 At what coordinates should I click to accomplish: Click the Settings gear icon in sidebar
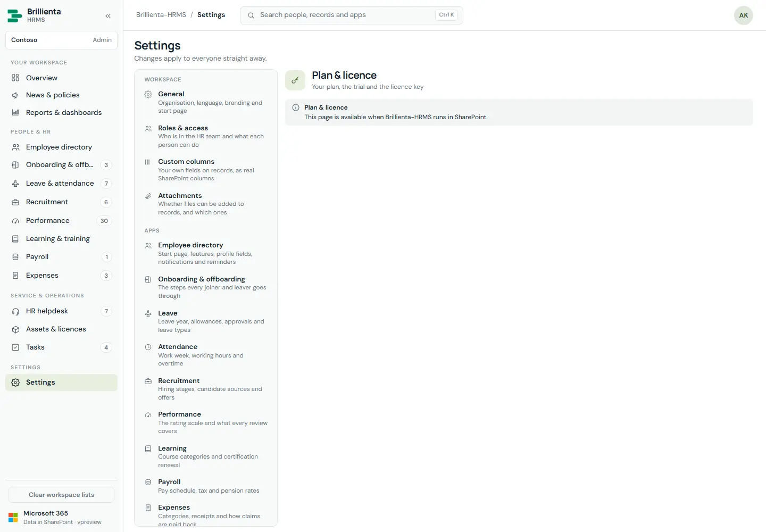pyautogui.click(x=15, y=383)
